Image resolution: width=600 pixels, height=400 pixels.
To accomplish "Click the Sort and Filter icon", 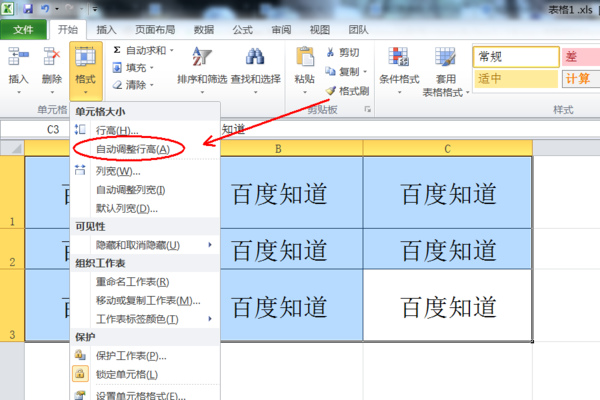I will tap(202, 57).
